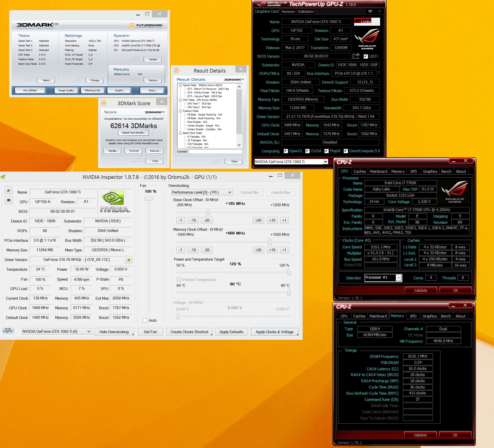Click Result Details scroll down arrow

click(x=239, y=145)
